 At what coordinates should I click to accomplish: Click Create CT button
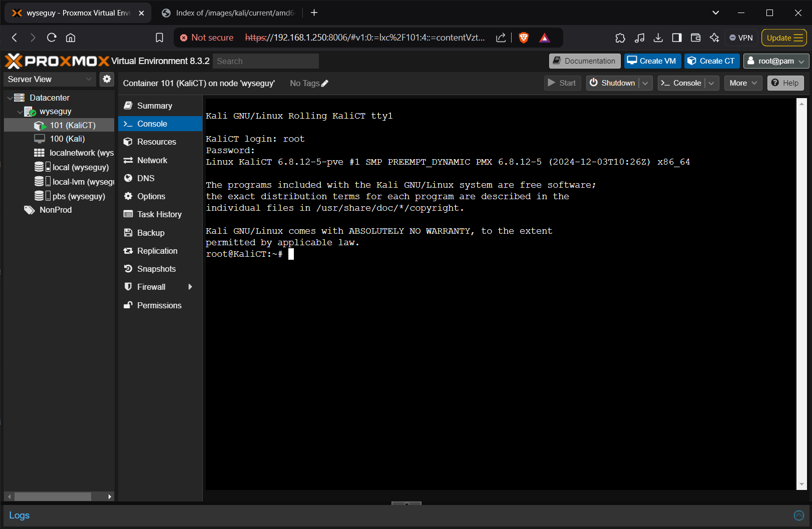point(712,61)
